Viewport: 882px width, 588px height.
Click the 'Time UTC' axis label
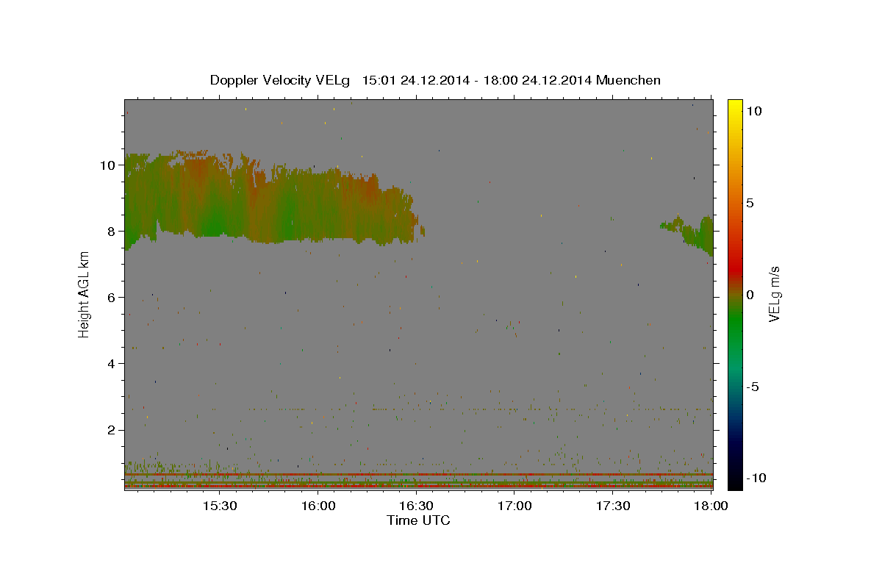[418, 520]
